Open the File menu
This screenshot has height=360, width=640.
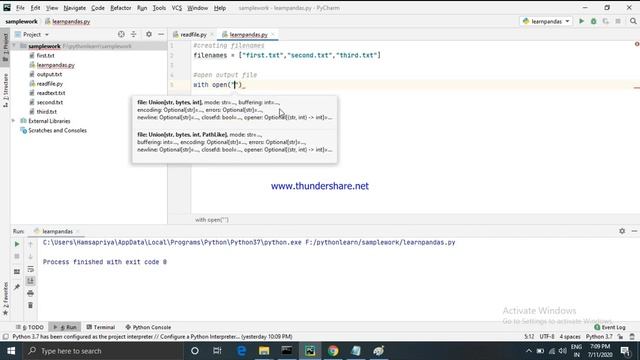20,8
